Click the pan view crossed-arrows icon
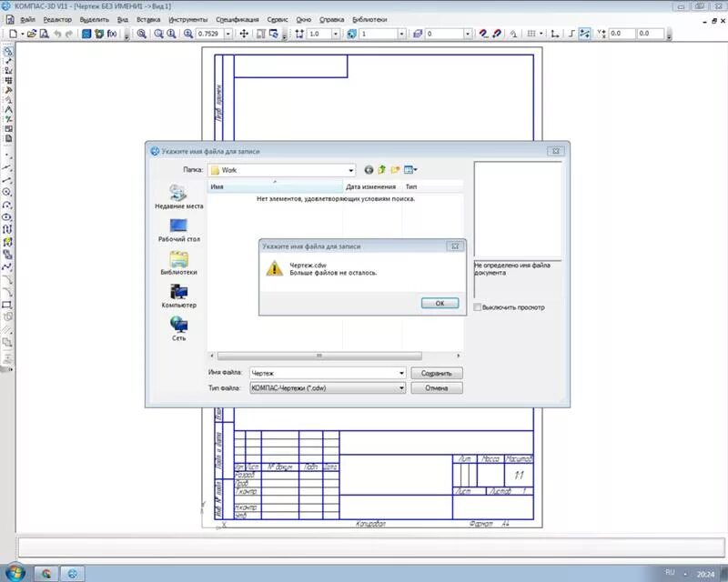 point(244,34)
